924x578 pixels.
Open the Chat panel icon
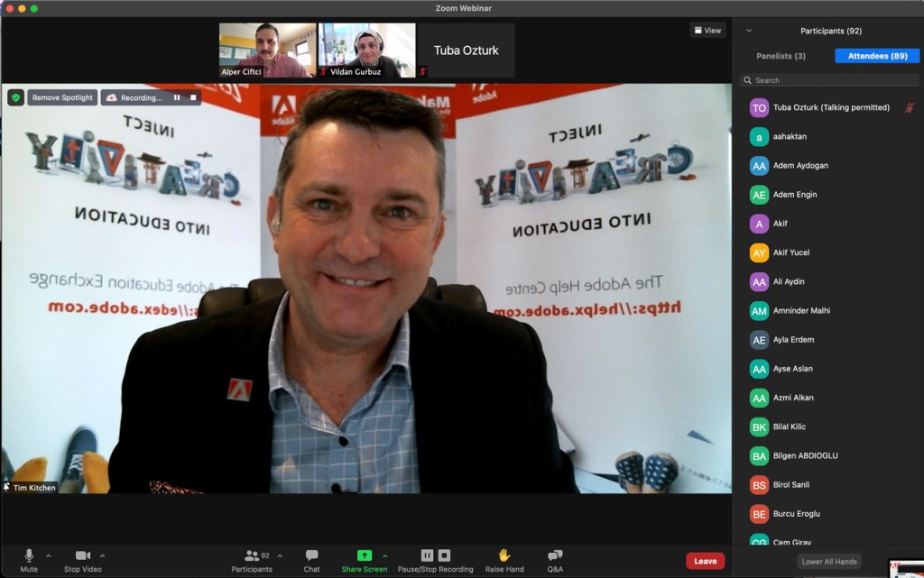pos(311,555)
